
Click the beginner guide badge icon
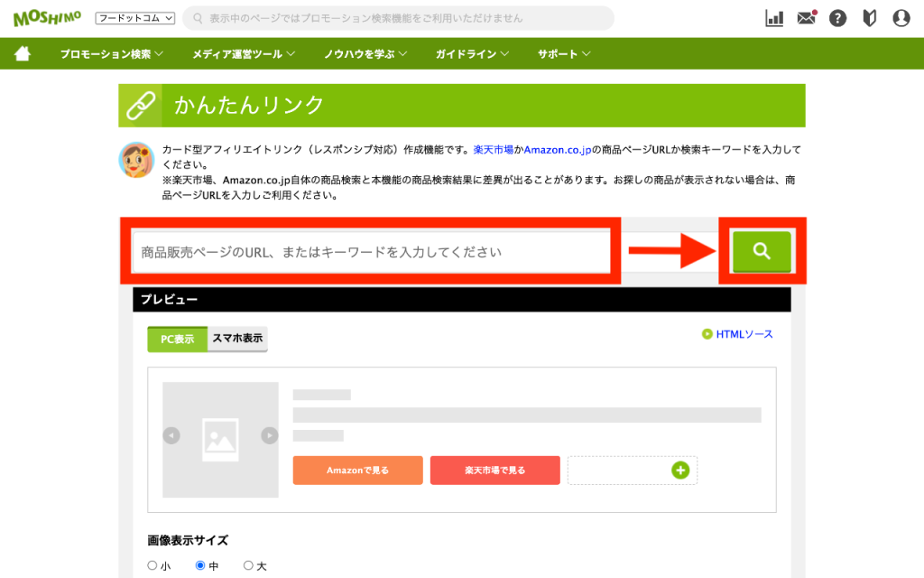(x=870, y=18)
